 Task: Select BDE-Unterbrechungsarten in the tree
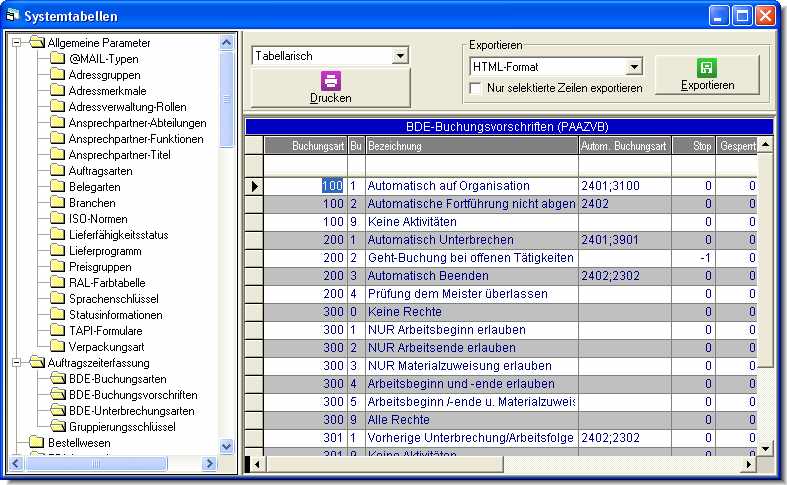pos(130,411)
